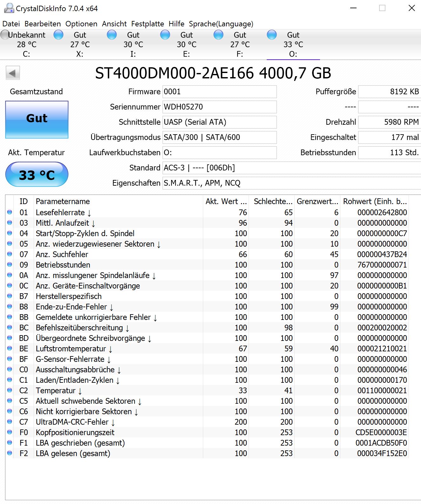Sort by the ID column header
Screen dimensions: 421x504
point(23,202)
